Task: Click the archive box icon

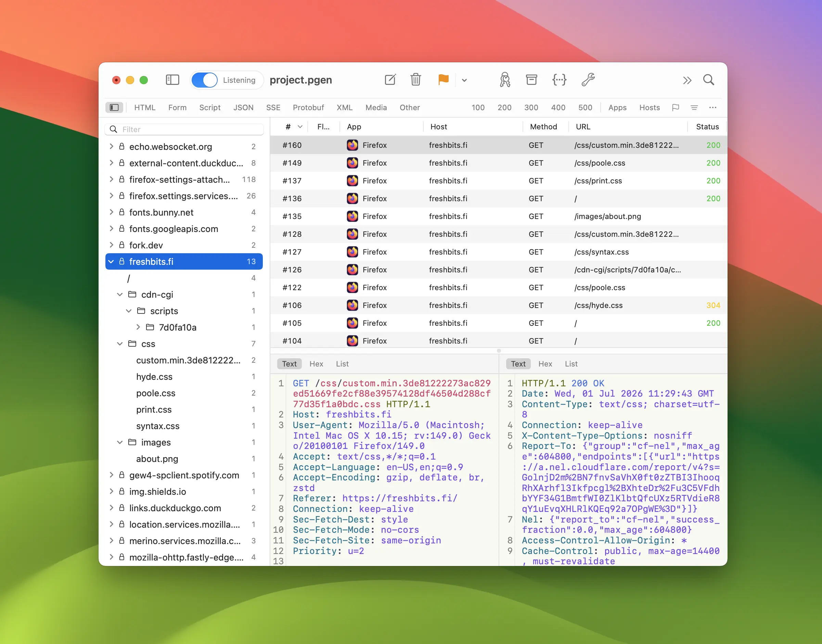Action: point(531,80)
